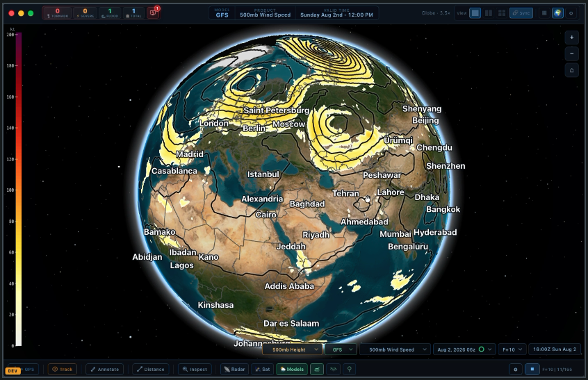
Task: Click the Istanbul city label
Action: tap(263, 174)
